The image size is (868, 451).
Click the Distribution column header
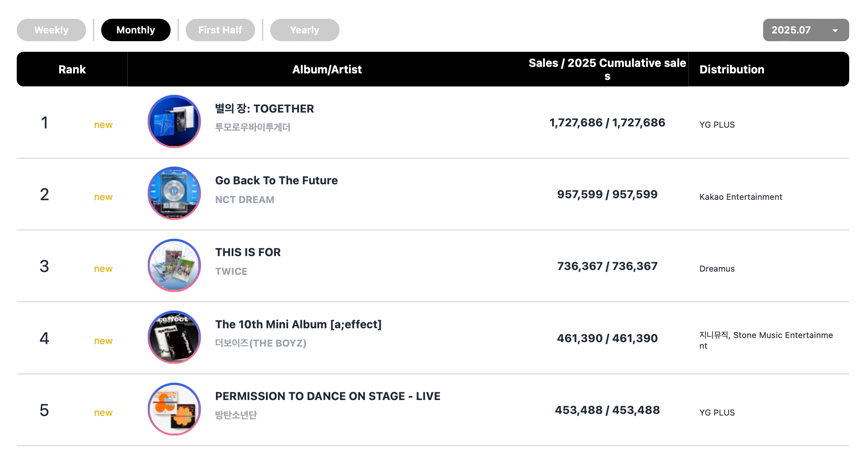pos(732,69)
